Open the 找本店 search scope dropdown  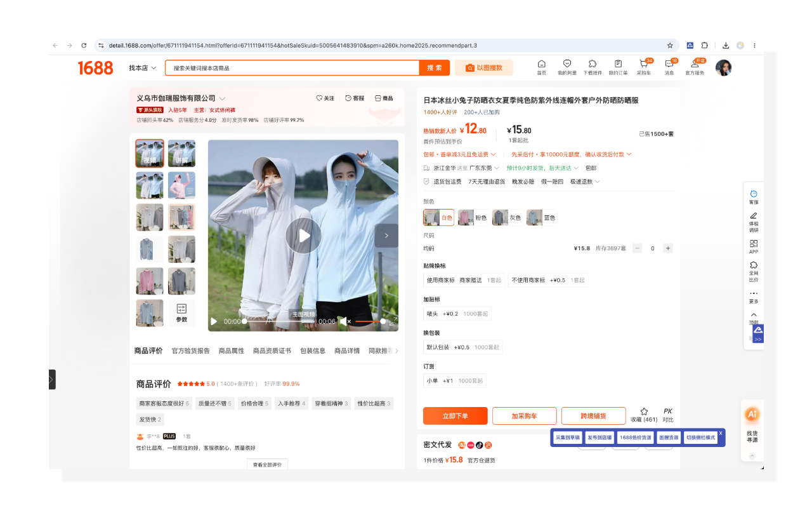point(143,68)
